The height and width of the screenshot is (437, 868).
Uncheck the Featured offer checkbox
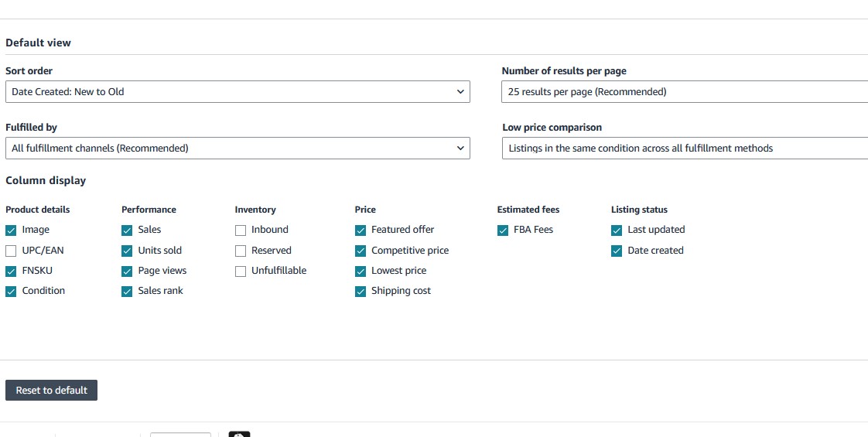click(x=361, y=230)
